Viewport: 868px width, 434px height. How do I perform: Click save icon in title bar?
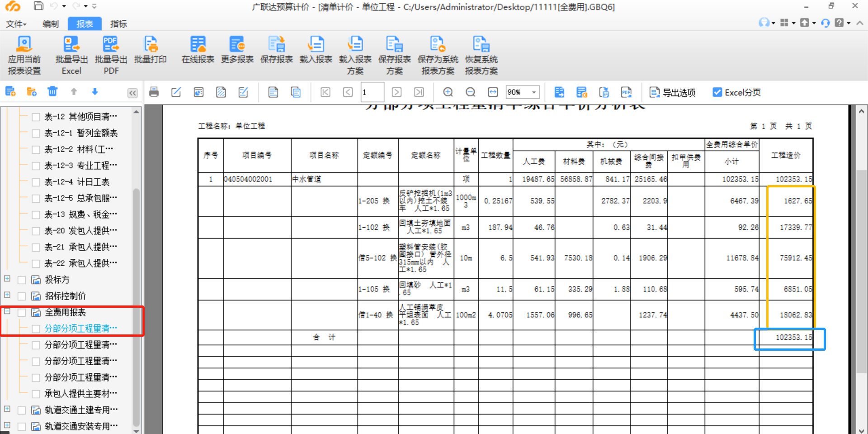pos(39,6)
